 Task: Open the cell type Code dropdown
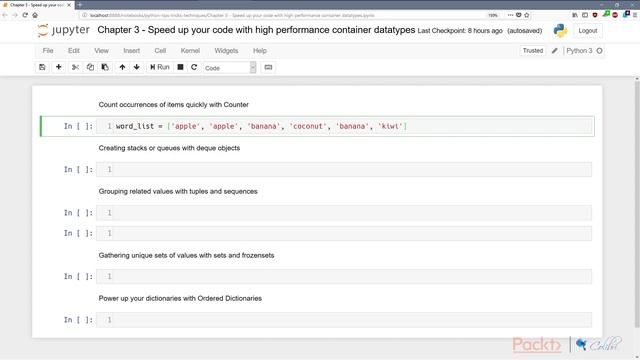tap(230, 68)
